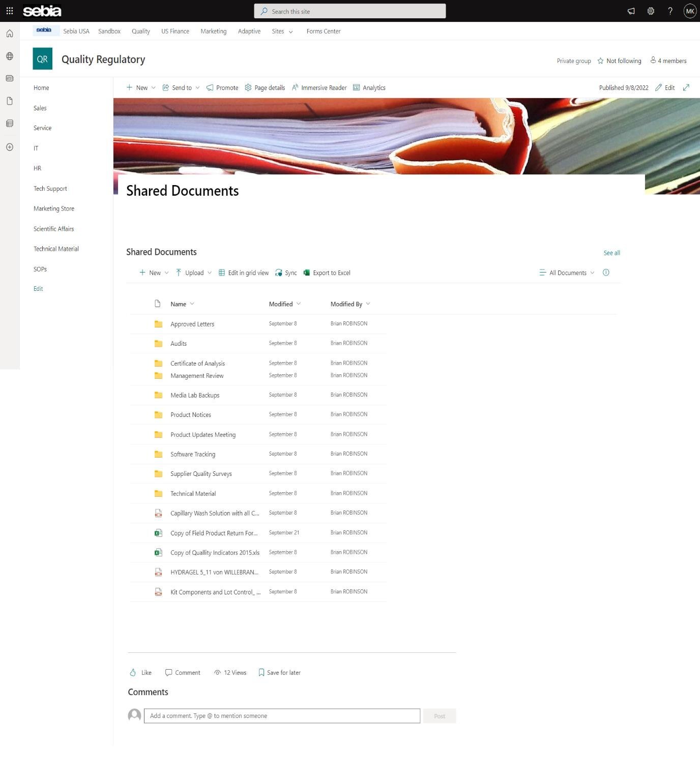The width and height of the screenshot is (700, 781).
Task: Click the create plus icon in app bar
Action: click(x=10, y=147)
